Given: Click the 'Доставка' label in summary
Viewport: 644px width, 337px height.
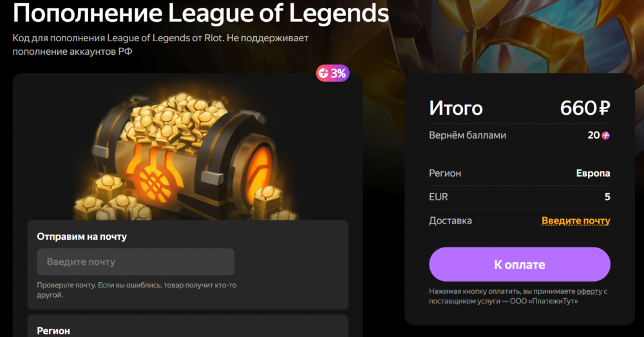Looking at the screenshot, I should (x=450, y=221).
